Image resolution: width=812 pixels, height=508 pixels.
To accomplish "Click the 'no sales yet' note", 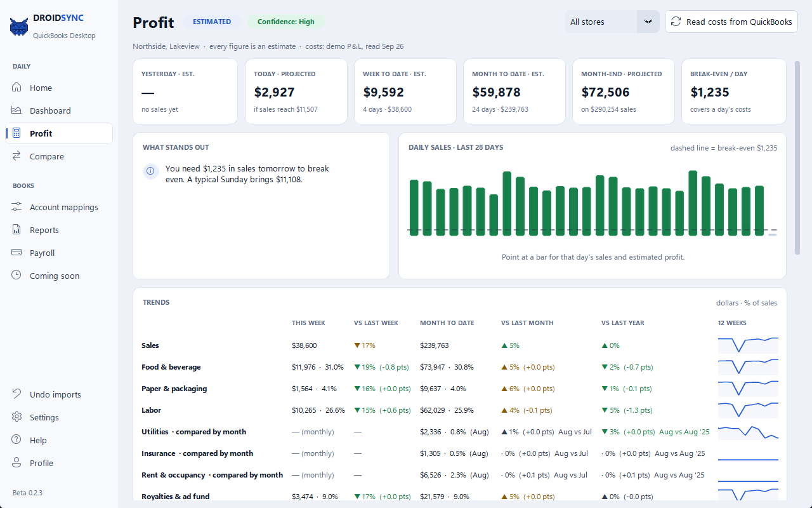I will [160, 109].
